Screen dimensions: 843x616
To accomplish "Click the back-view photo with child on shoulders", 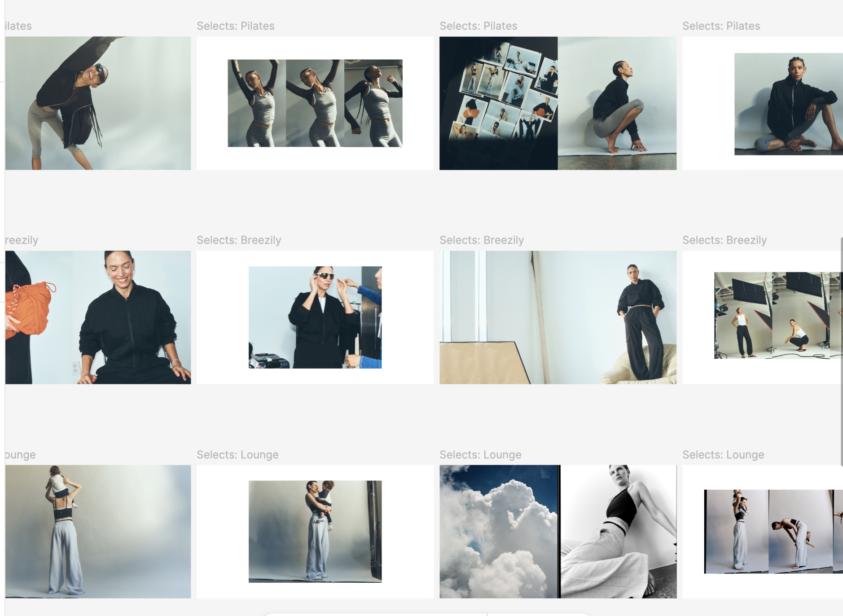I will pos(98,532).
